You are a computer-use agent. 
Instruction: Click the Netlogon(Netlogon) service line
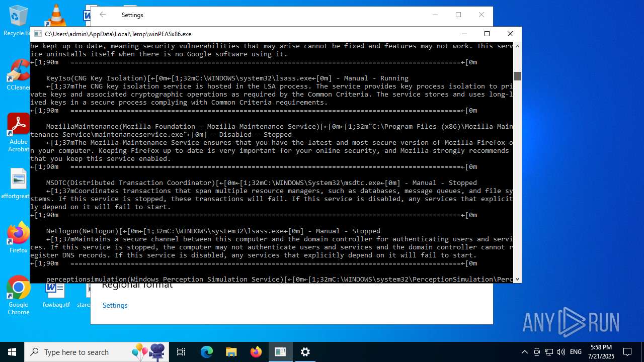213,231
